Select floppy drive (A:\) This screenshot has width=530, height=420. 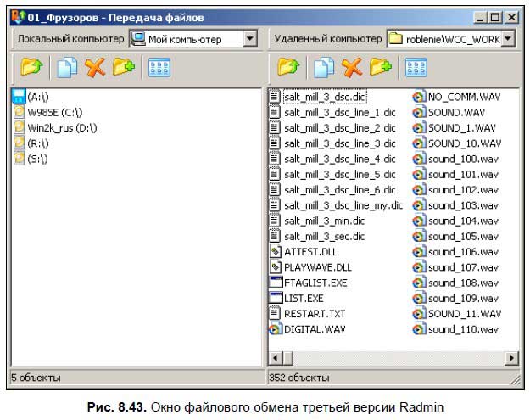coord(39,97)
